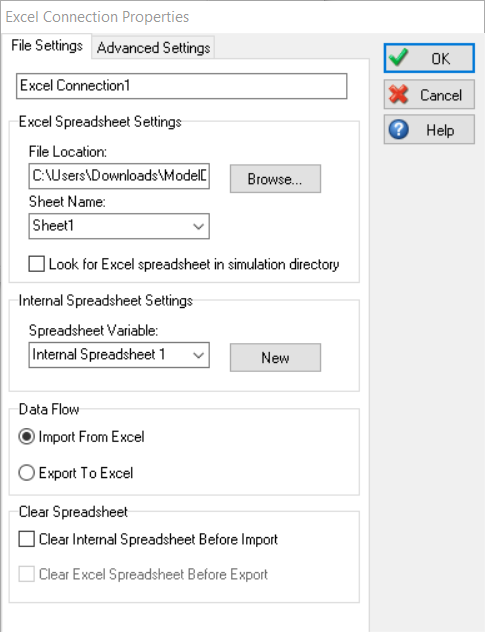Switch to the Advanced Settings tab
The image size is (485, 632).
pyautogui.click(x=154, y=48)
